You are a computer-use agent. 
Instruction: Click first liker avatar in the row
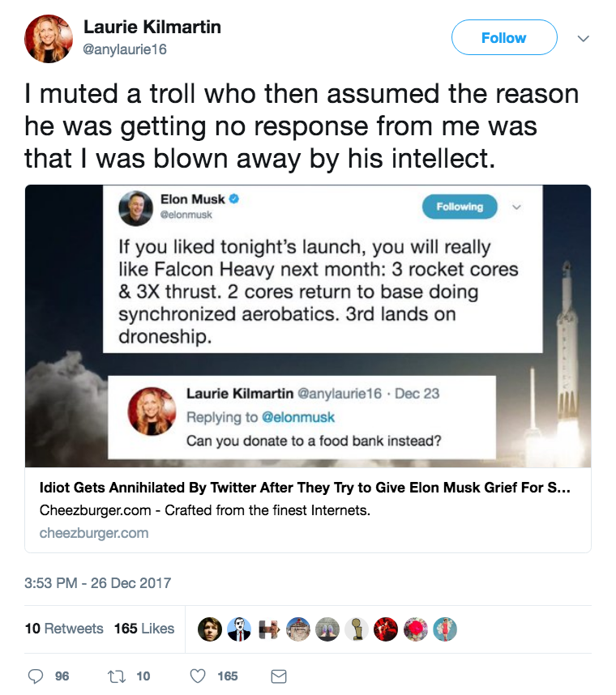pos(210,629)
